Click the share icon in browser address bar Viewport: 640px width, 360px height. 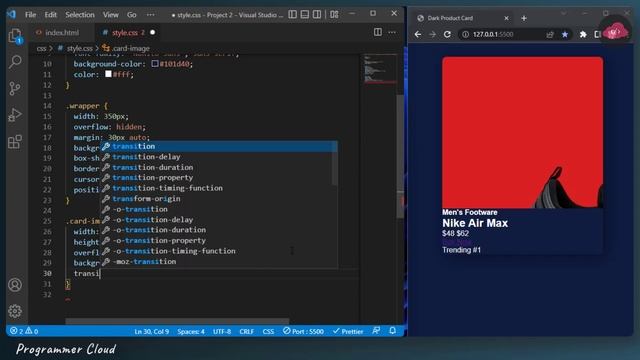tap(550, 34)
